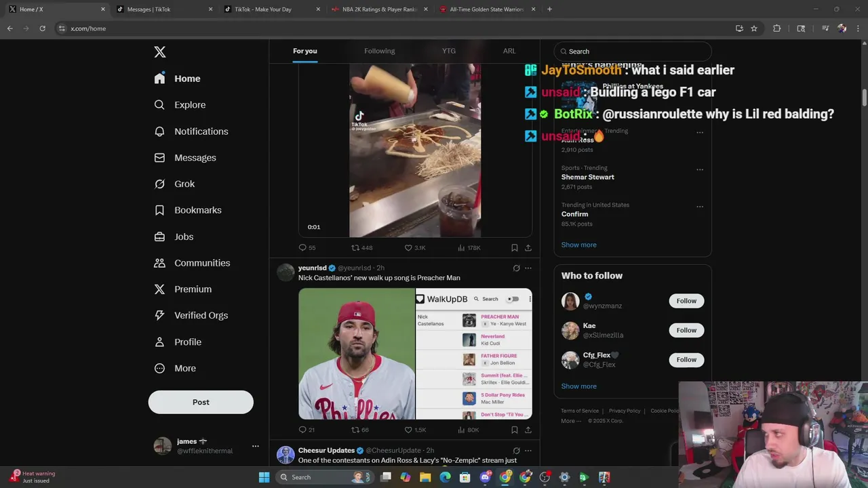The height and width of the screenshot is (488, 868).
Task: Click the Jobs briefcase icon
Action: coord(159,237)
